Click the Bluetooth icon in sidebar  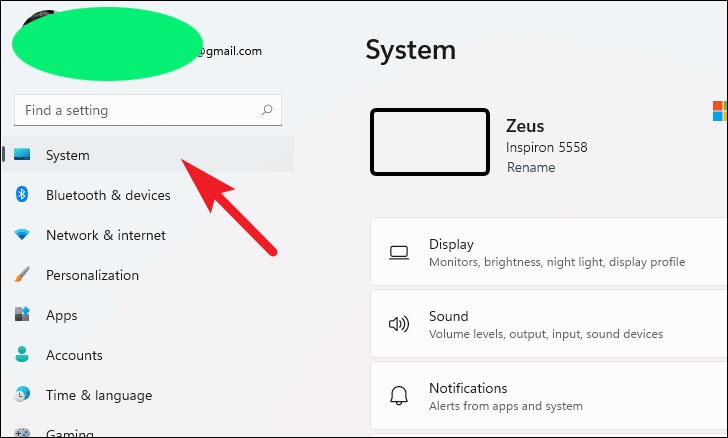[x=22, y=194]
